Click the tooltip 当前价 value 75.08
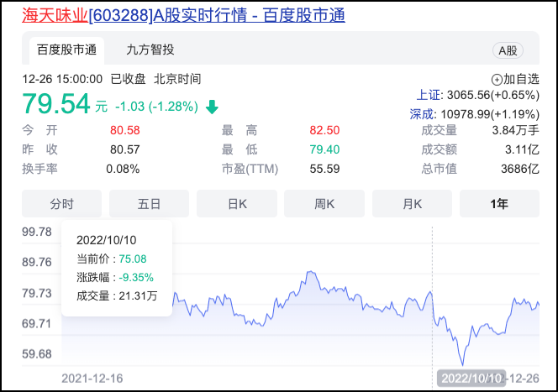Image resolution: width=558 pixels, height=392 pixels. [133, 259]
